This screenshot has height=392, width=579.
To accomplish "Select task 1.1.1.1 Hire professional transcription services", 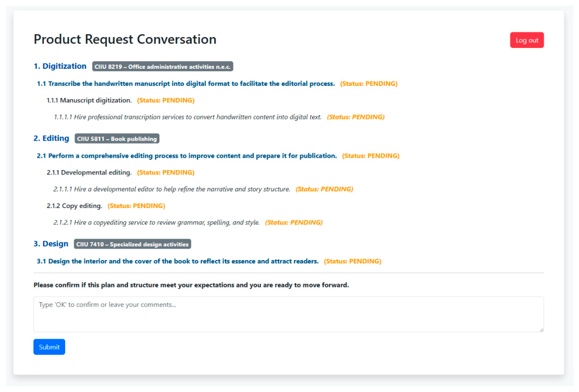I will pyautogui.click(x=187, y=117).
